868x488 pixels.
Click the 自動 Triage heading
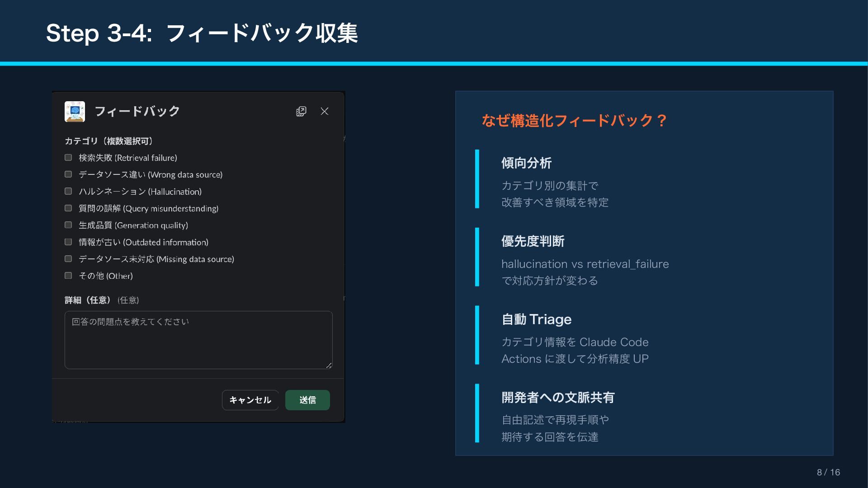tap(536, 319)
